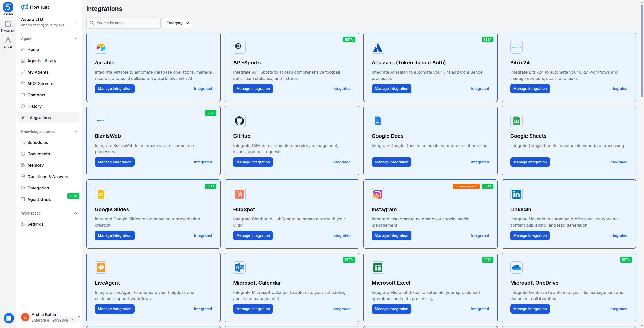Click the search magnifier icon

click(x=92, y=23)
